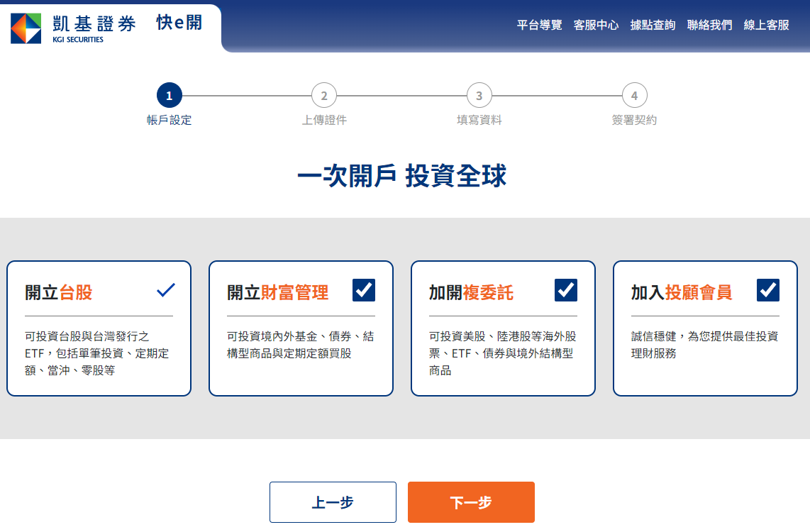
Task: Click the KGI Securities logo icon
Action: click(x=26, y=28)
